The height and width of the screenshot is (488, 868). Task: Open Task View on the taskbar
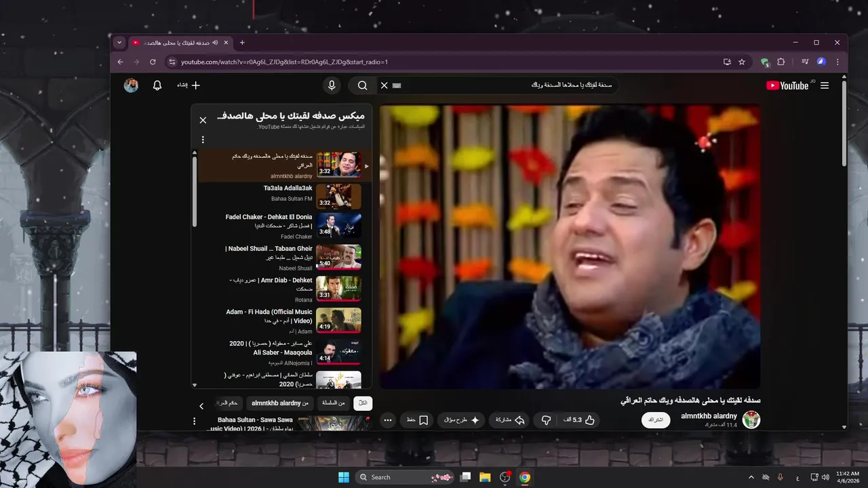(x=465, y=477)
